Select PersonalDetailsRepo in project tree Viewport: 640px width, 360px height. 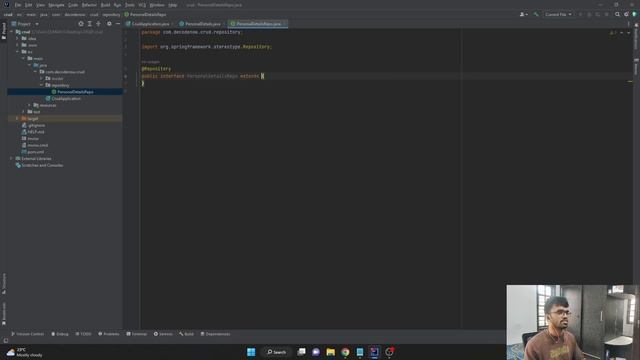73,92
